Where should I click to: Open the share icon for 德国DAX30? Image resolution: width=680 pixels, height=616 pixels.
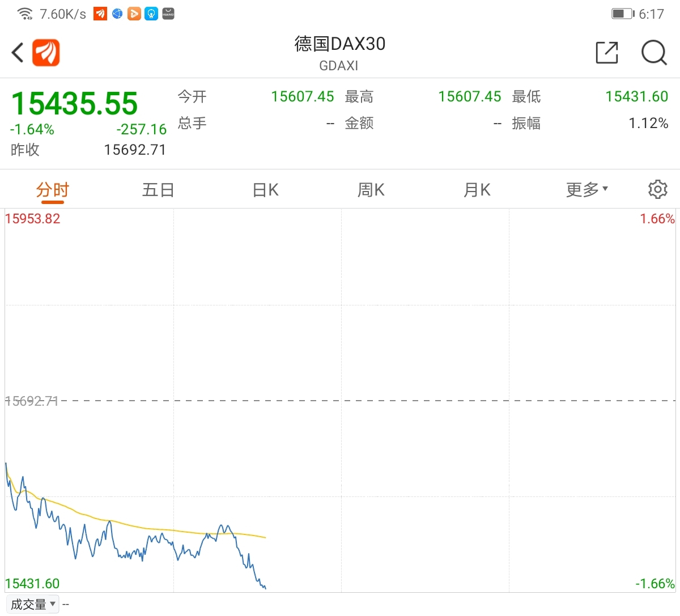[606, 53]
